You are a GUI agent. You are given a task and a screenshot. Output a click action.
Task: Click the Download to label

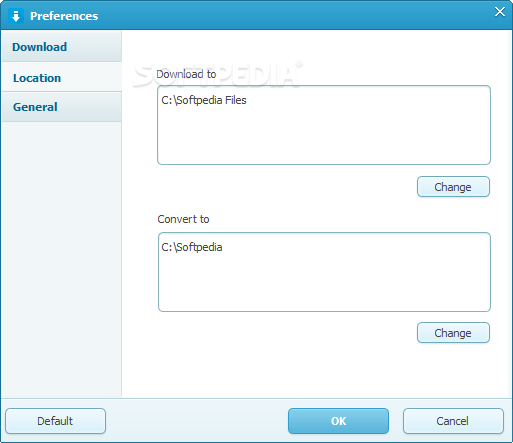tap(186, 74)
